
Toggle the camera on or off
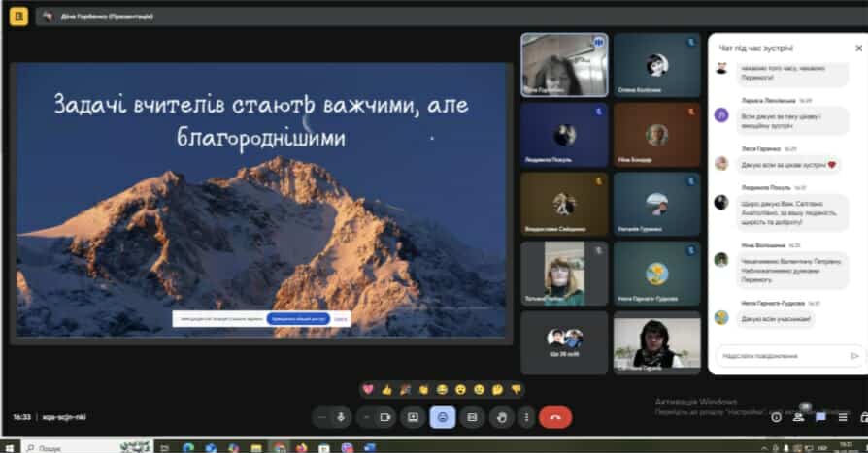point(385,417)
